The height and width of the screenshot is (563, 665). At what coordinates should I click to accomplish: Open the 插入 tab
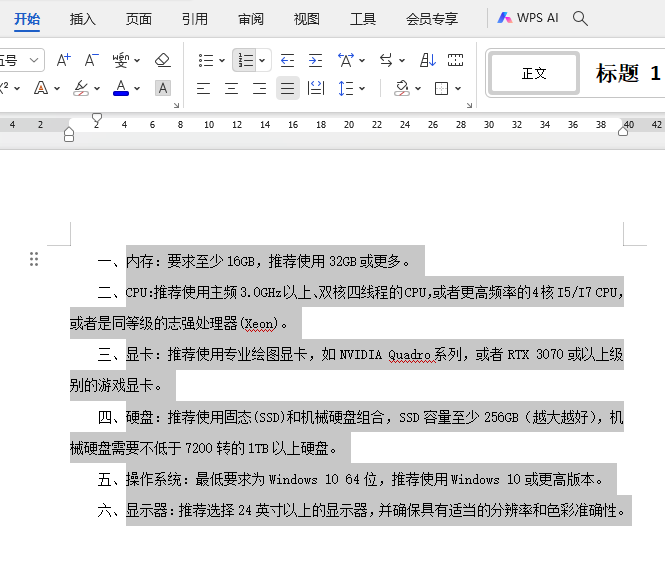pyautogui.click(x=83, y=19)
